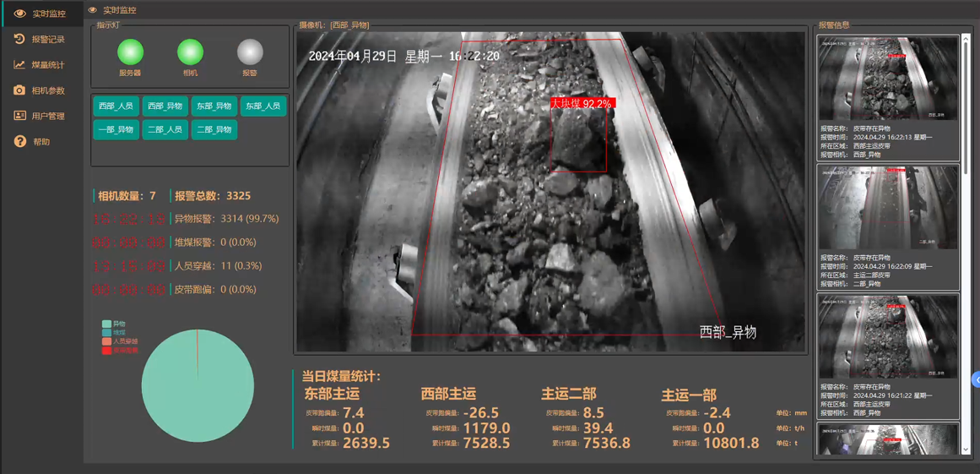980x474 pixels.
Task: Click the large green pie chart slice
Action: (198, 389)
